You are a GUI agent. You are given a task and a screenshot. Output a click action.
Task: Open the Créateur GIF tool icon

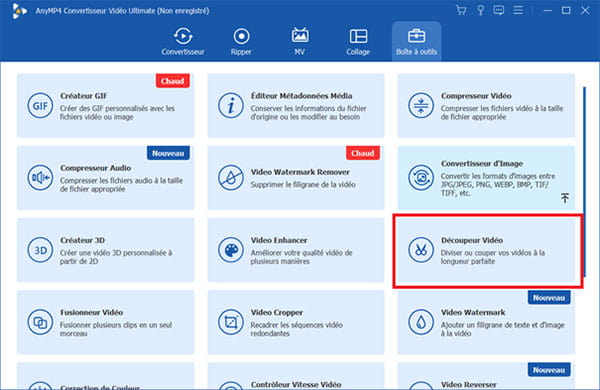[40, 106]
